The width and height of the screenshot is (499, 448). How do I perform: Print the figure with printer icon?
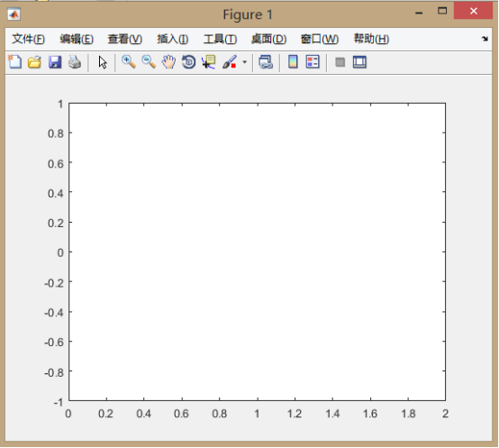tap(75, 62)
